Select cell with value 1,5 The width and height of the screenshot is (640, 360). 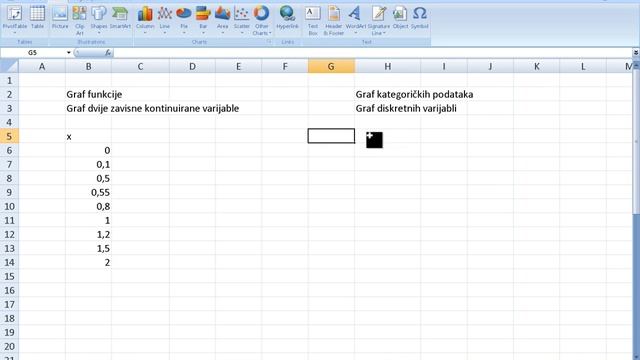[88, 248]
